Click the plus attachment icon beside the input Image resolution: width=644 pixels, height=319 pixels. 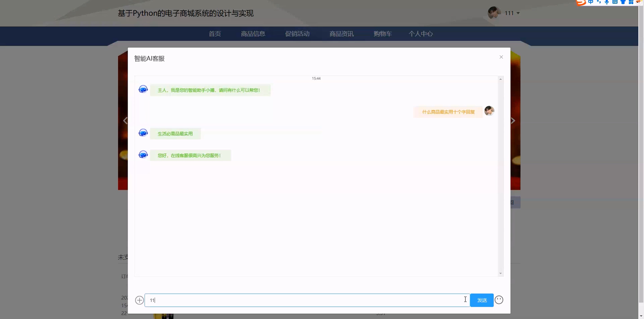point(139,300)
